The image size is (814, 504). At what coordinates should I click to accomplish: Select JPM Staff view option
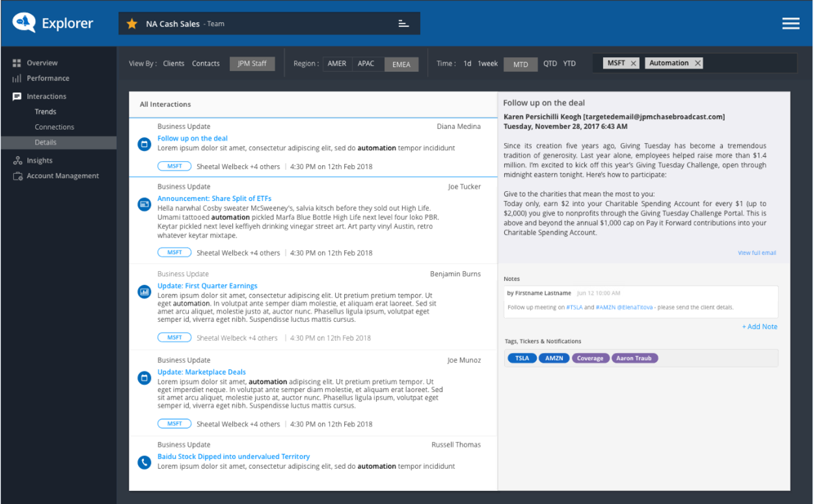[x=252, y=64]
